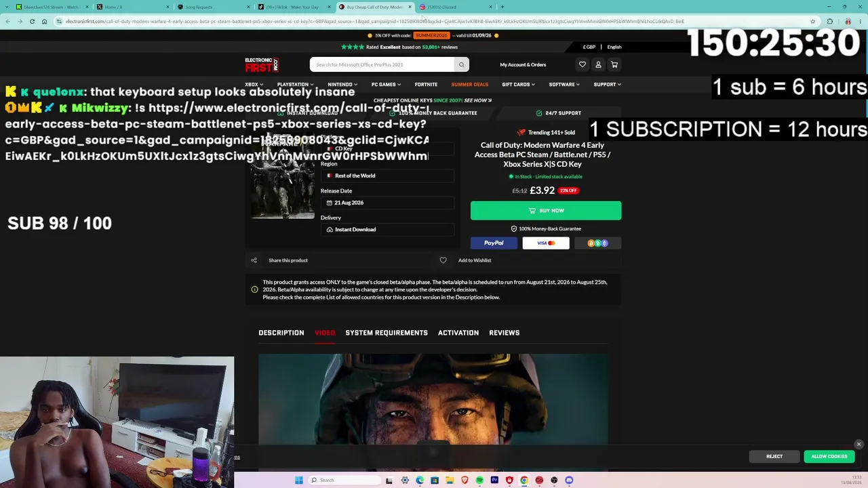Open the Windows Start menu
This screenshot has width=868, height=488.
(298, 480)
